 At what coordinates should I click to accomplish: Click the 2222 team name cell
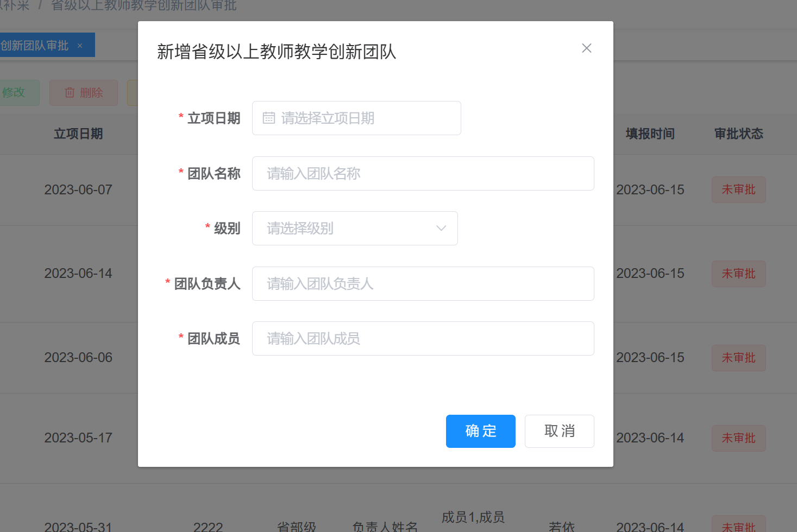[208, 527]
